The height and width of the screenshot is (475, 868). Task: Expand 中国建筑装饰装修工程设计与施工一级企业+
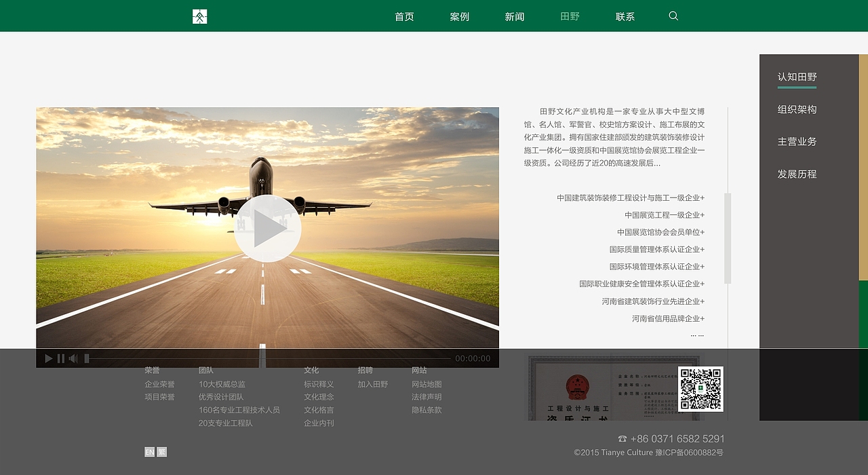coord(631,198)
